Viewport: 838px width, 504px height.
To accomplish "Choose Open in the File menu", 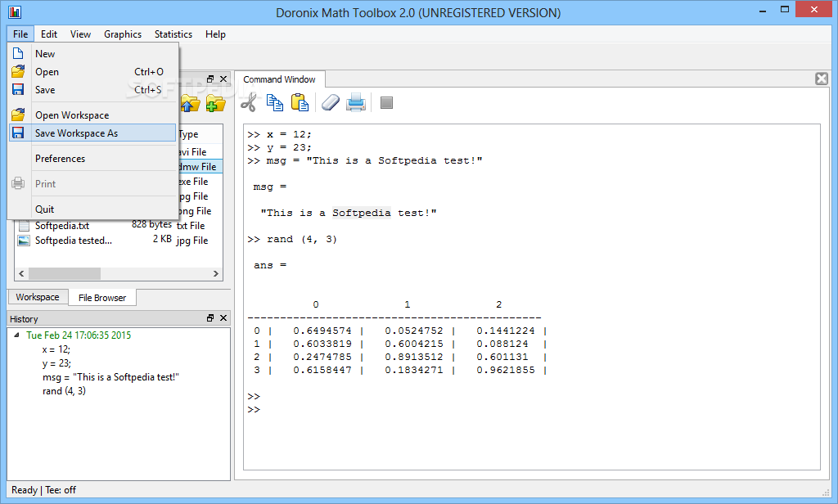I will coord(93,72).
